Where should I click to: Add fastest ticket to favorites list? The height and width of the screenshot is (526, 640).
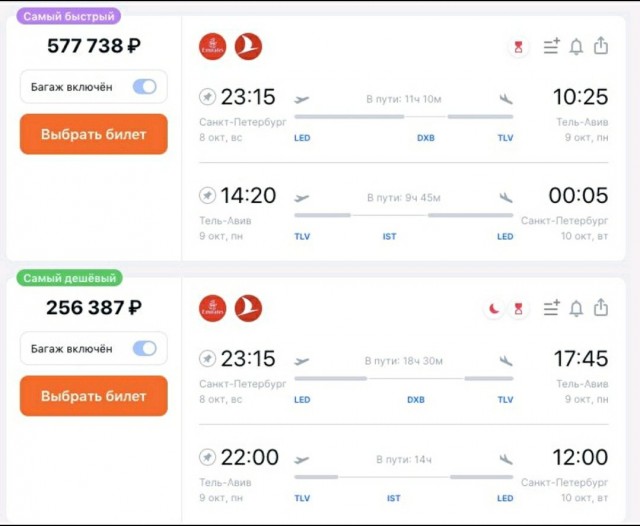pyautogui.click(x=551, y=46)
